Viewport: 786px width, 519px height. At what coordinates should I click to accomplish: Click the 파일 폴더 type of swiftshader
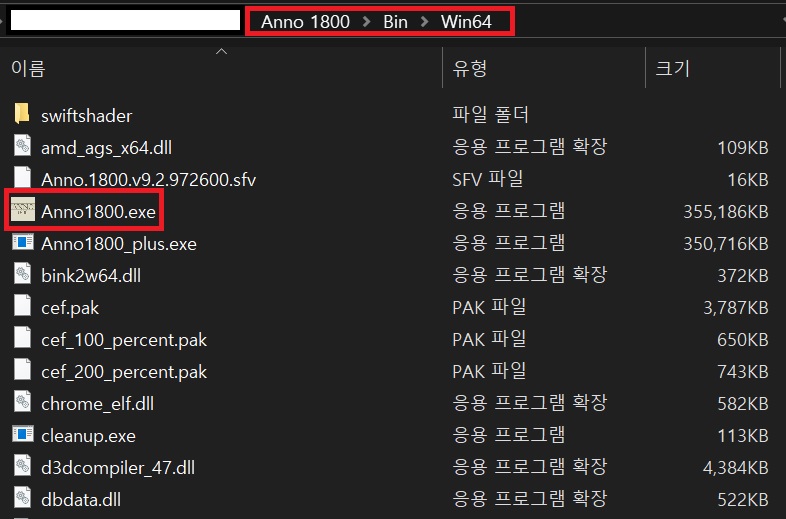point(490,115)
